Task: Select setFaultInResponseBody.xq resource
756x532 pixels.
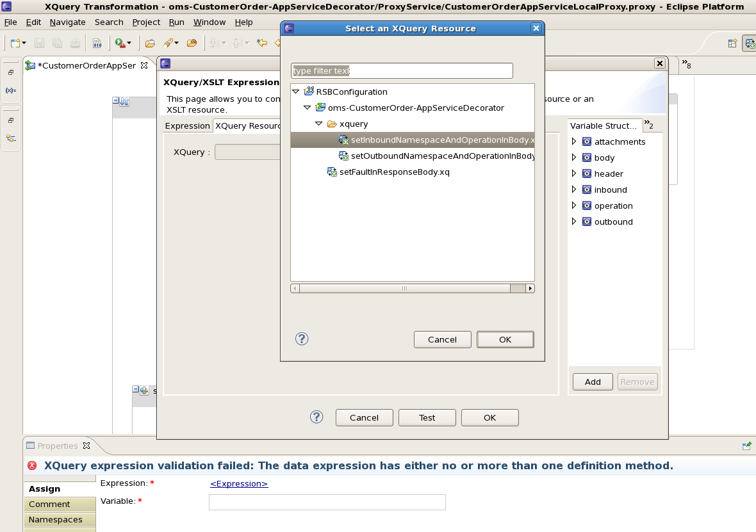Action: click(388, 172)
